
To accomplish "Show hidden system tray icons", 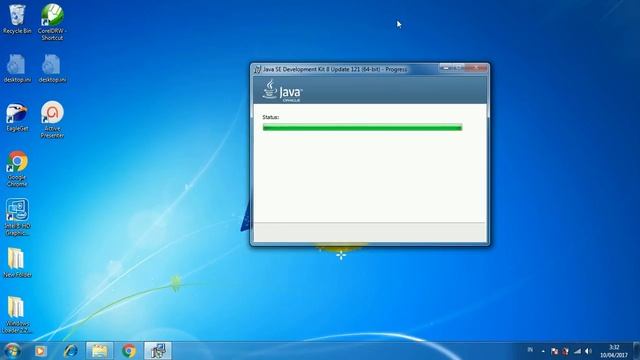I will (543, 351).
